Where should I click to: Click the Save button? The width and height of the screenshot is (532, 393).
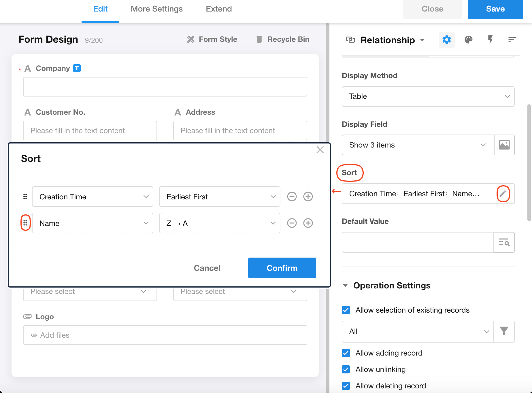click(495, 9)
